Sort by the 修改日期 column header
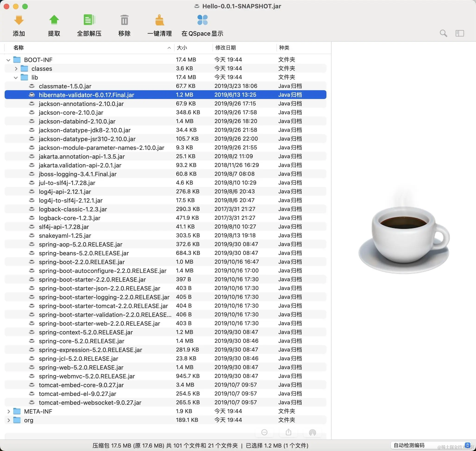 [x=225, y=48]
